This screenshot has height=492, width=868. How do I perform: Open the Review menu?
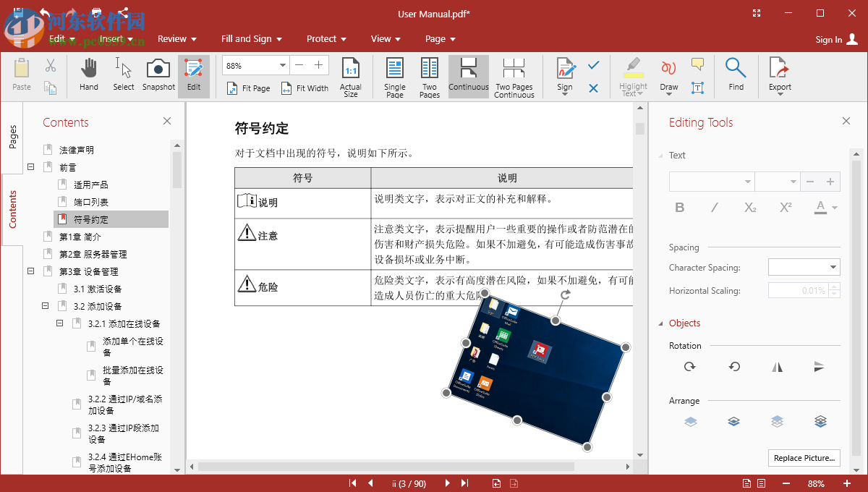172,38
